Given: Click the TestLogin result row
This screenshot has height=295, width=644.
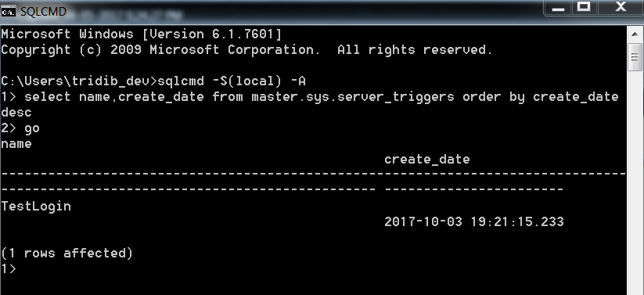Looking at the screenshot, I should [x=36, y=207].
